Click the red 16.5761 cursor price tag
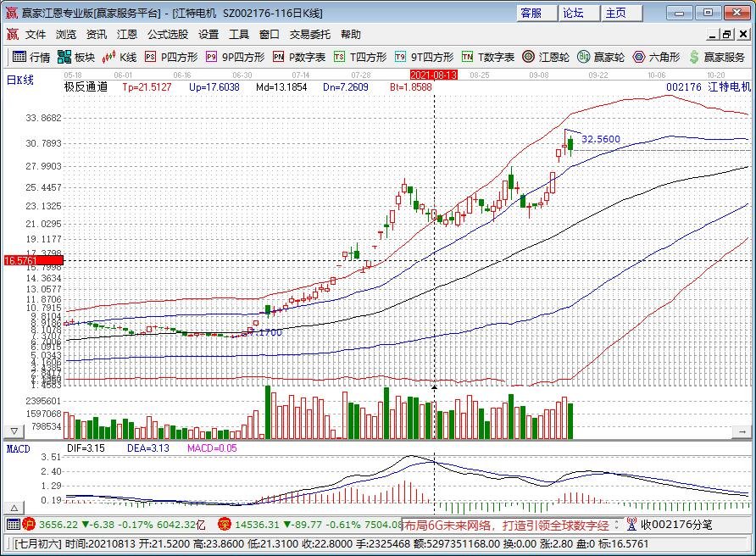The image size is (756, 556). click(33, 261)
